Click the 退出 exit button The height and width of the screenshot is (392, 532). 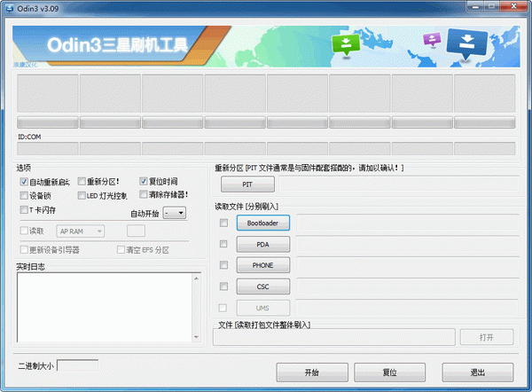click(x=478, y=372)
